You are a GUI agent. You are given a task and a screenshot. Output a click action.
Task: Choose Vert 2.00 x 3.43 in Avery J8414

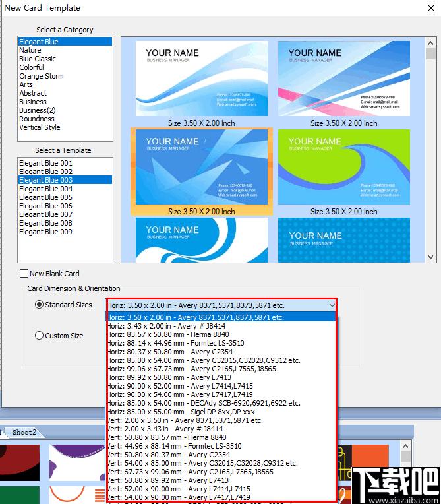[x=166, y=429]
